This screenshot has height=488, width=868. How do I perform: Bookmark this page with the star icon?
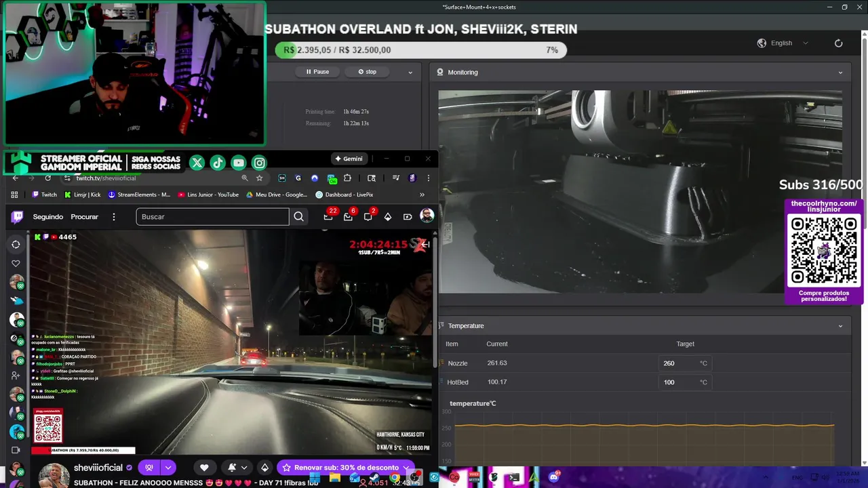(259, 178)
